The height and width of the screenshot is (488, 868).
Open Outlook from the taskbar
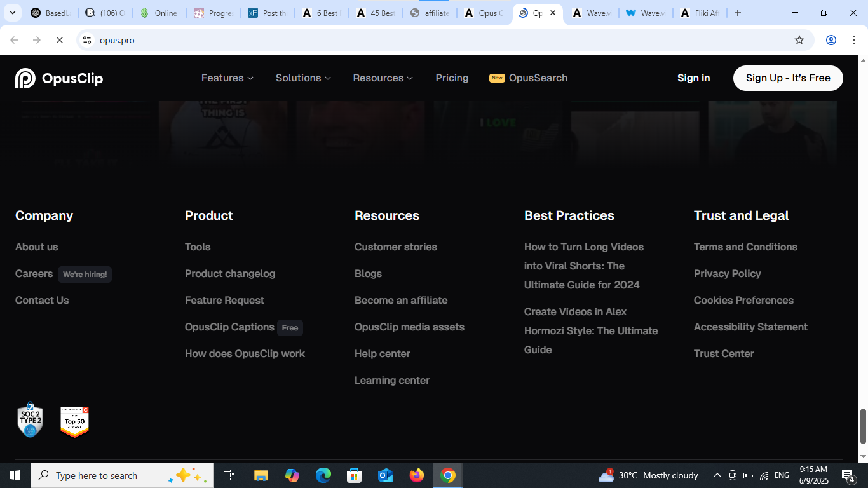tap(386, 475)
